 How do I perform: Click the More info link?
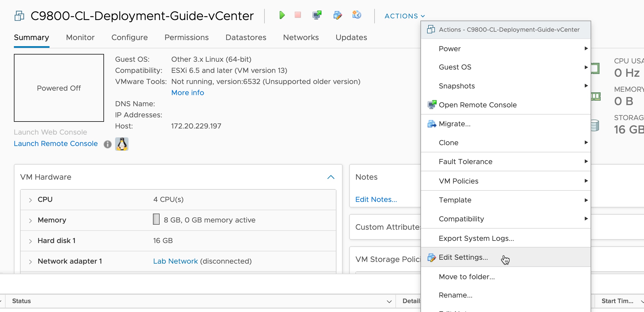[x=188, y=93]
